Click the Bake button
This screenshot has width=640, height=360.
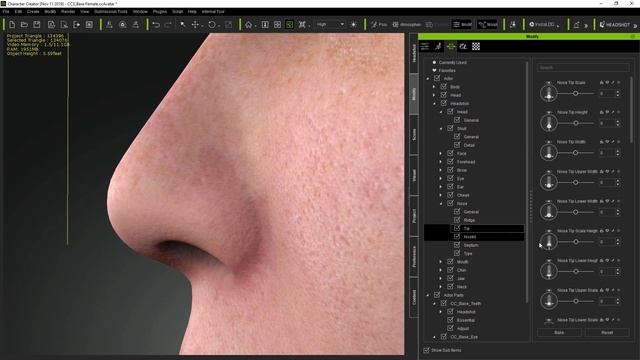559,333
